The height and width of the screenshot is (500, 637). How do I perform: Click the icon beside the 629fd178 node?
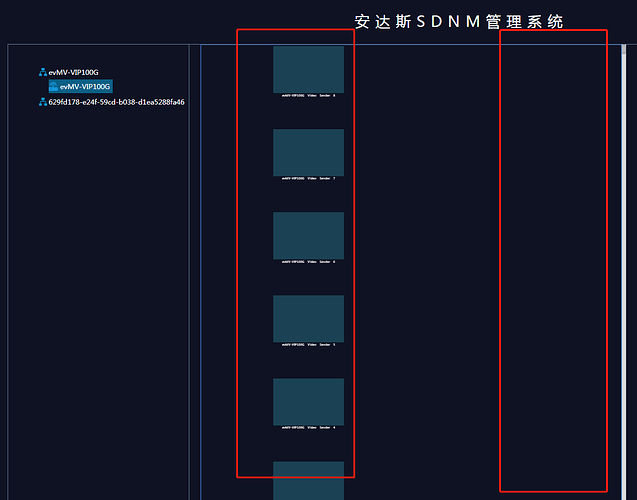[x=43, y=102]
